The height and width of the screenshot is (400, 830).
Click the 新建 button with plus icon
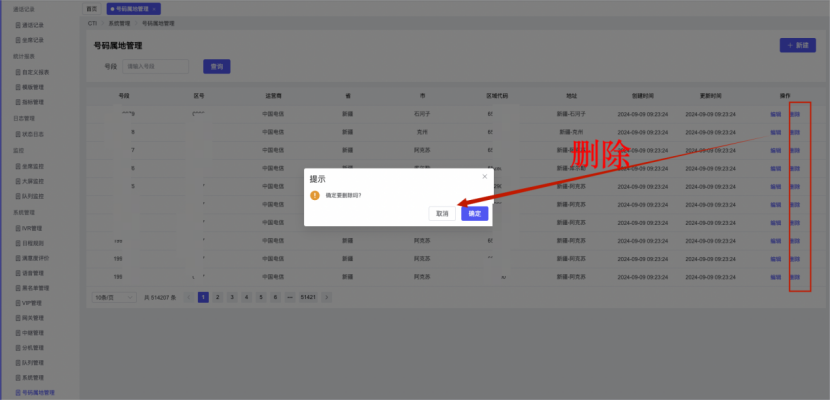click(797, 46)
